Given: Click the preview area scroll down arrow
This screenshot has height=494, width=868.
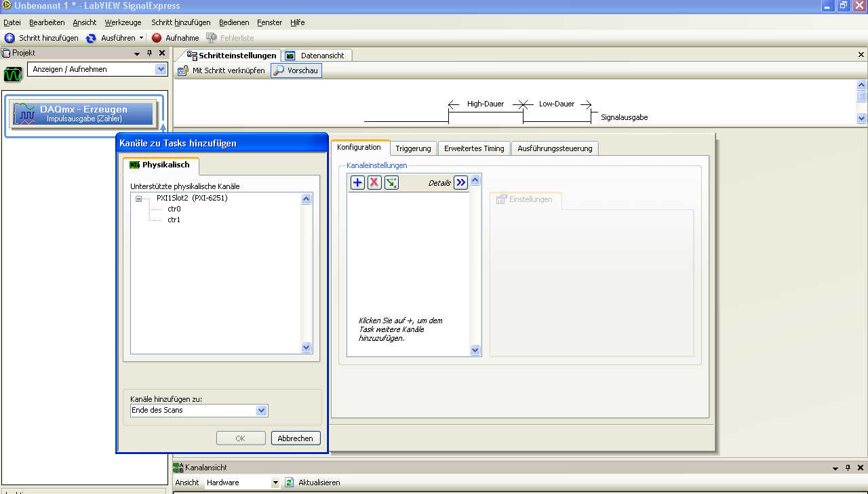Looking at the screenshot, I should [862, 118].
